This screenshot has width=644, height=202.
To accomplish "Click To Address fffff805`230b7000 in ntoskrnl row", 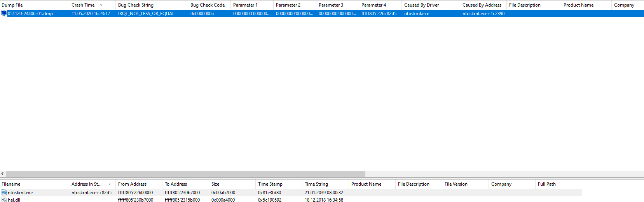I will (x=182, y=193).
